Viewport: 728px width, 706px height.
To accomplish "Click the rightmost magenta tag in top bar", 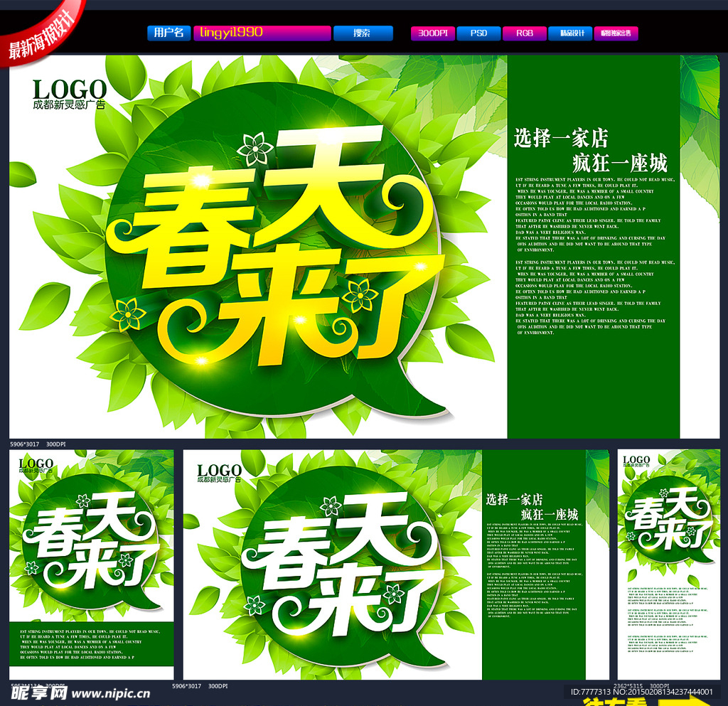I will point(616,33).
